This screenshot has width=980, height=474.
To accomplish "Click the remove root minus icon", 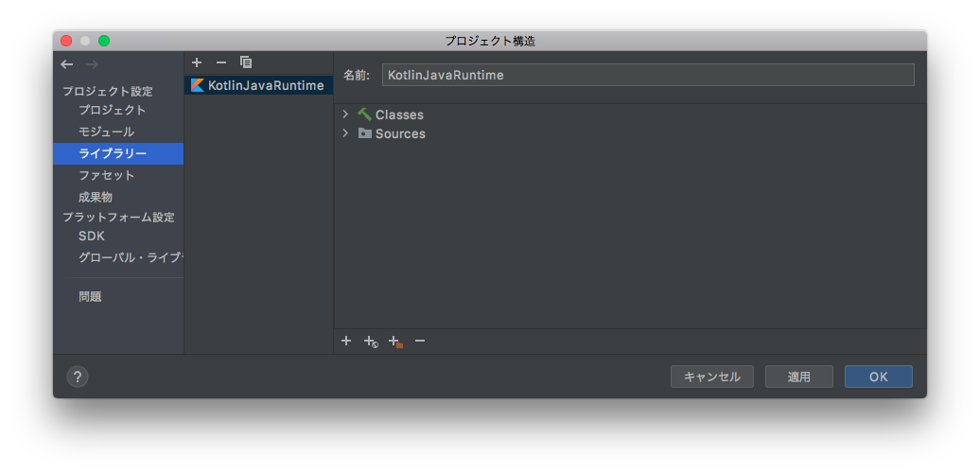I will [420, 341].
